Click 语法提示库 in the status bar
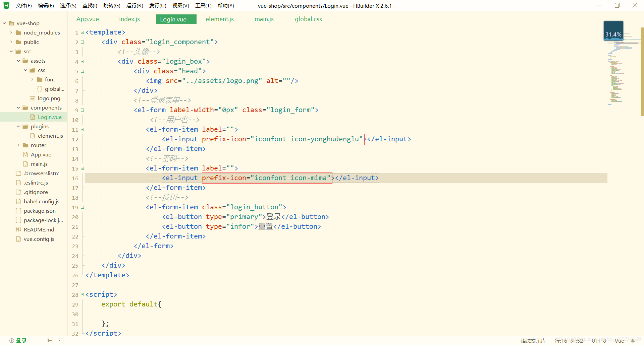The height and width of the screenshot is (345, 644). pos(533,341)
